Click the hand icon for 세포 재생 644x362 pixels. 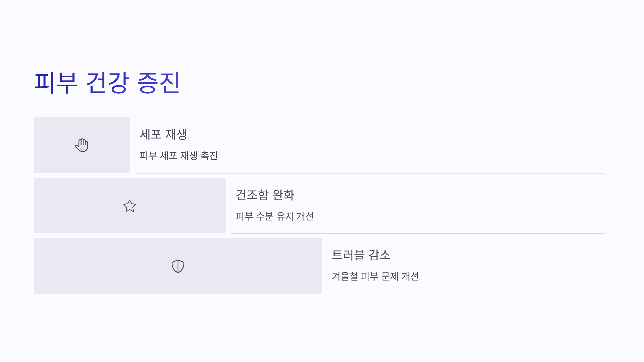point(82,145)
